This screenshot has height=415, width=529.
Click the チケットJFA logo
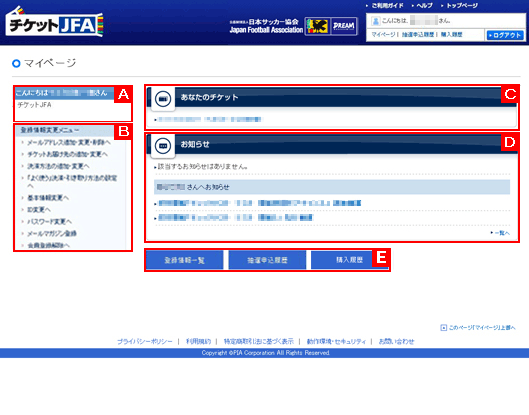click(x=54, y=23)
